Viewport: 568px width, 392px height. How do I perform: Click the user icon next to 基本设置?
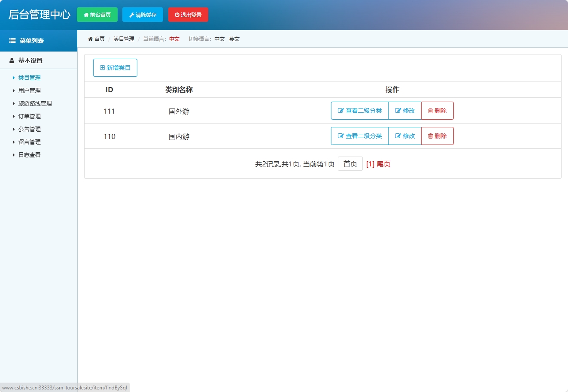click(x=12, y=60)
